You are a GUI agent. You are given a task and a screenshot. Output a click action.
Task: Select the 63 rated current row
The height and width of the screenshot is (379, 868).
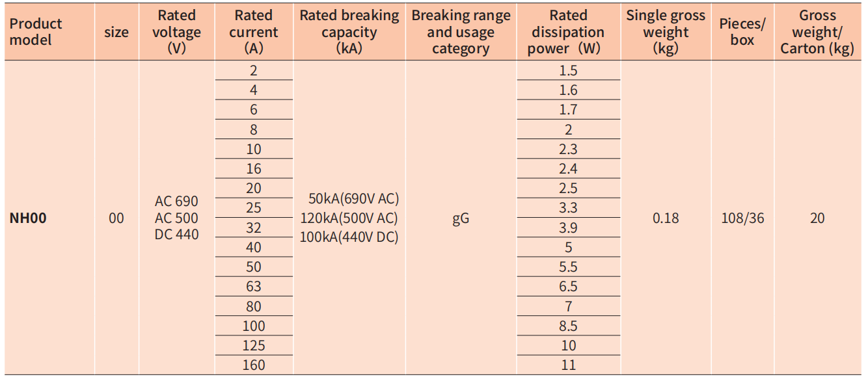pyautogui.click(x=254, y=287)
